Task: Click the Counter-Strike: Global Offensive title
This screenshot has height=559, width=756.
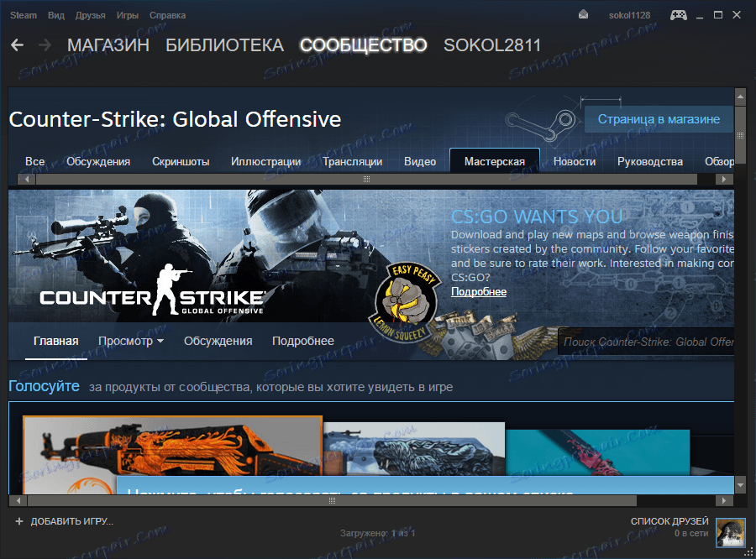Action: [x=175, y=119]
